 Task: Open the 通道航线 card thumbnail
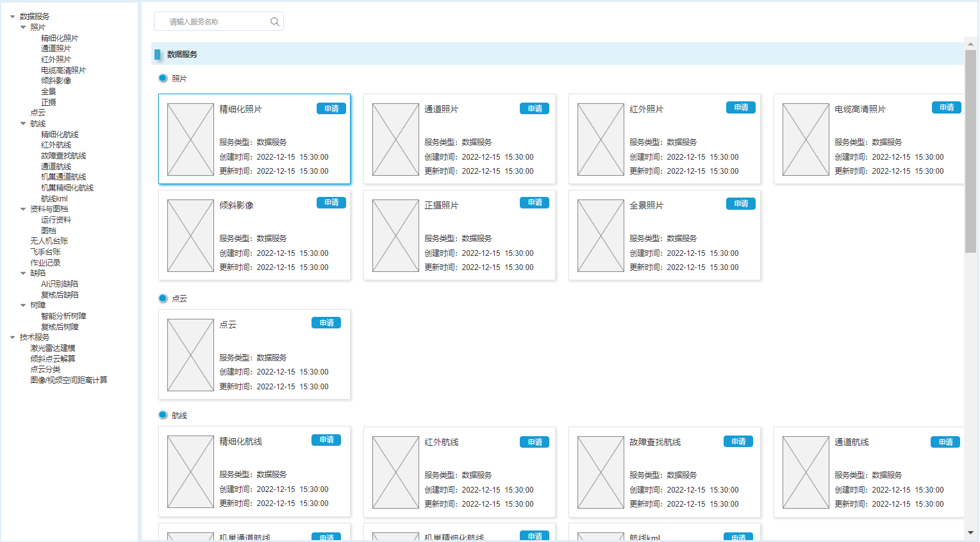pos(806,473)
